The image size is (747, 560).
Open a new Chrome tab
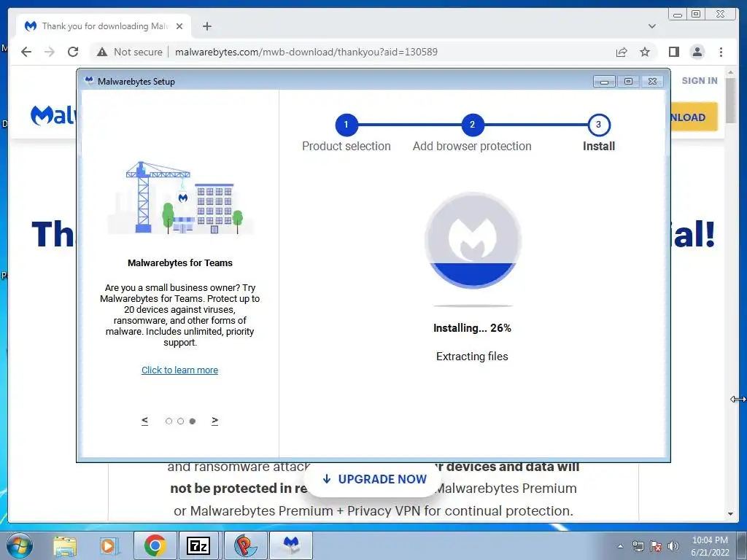tap(206, 26)
